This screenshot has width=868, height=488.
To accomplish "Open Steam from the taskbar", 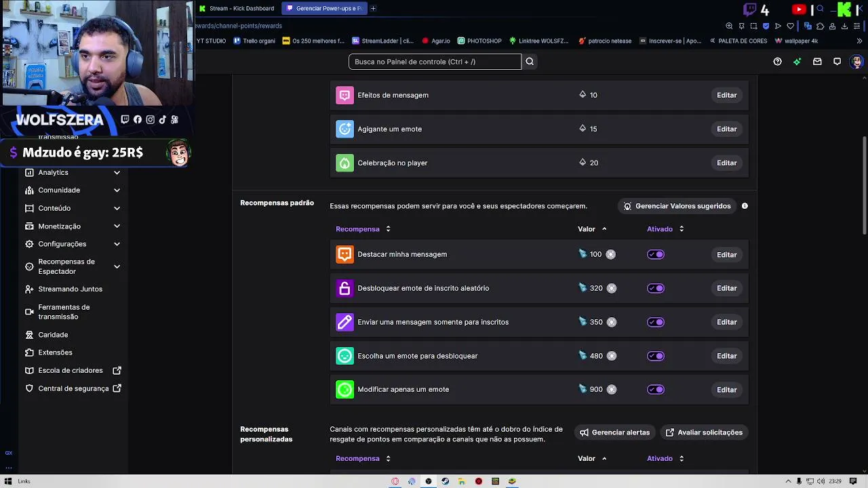I will 445,481.
